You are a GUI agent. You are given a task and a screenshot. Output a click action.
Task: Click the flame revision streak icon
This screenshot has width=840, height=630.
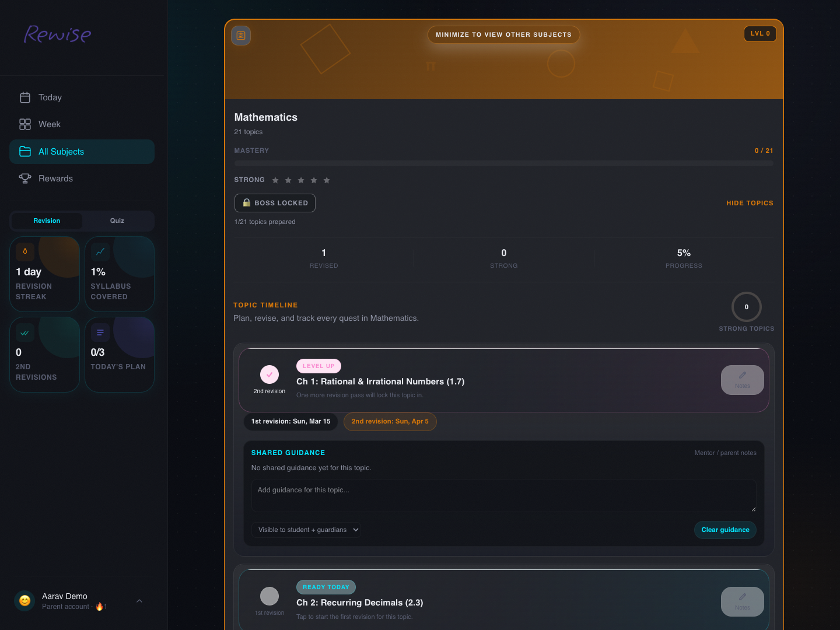[25, 251]
